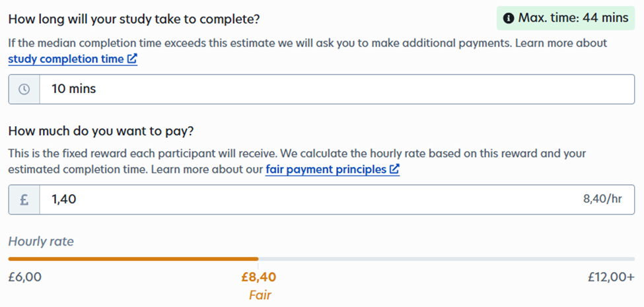Click the info icon beside Max. time
This screenshot has height=307, width=644.
(x=509, y=18)
